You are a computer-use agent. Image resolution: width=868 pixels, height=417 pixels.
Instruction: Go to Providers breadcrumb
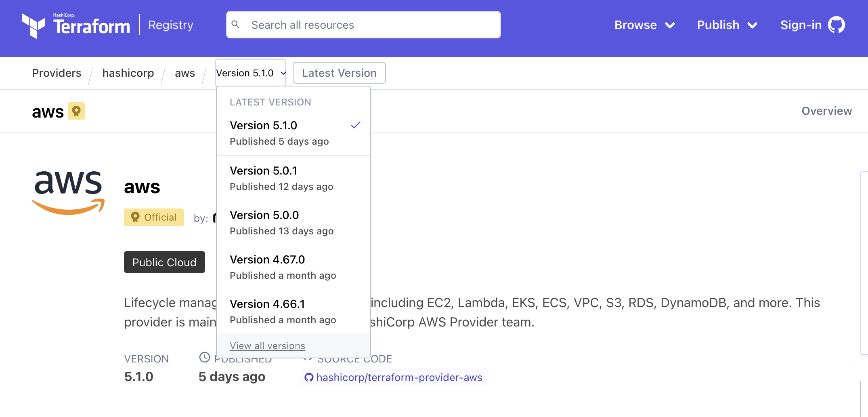(x=57, y=73)
